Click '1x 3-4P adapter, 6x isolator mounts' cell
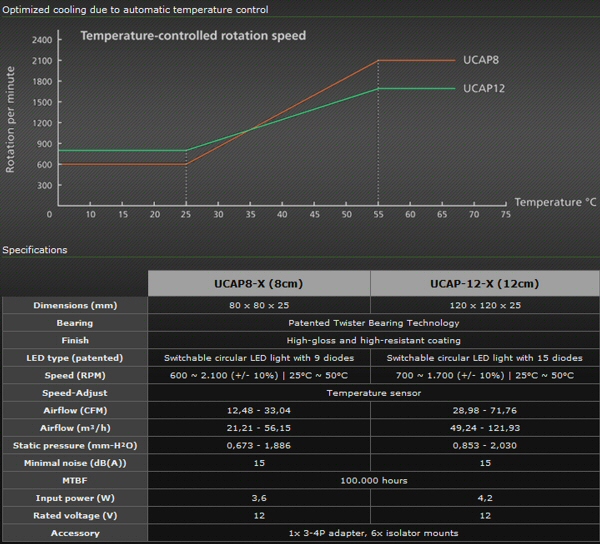 [373, 533]
